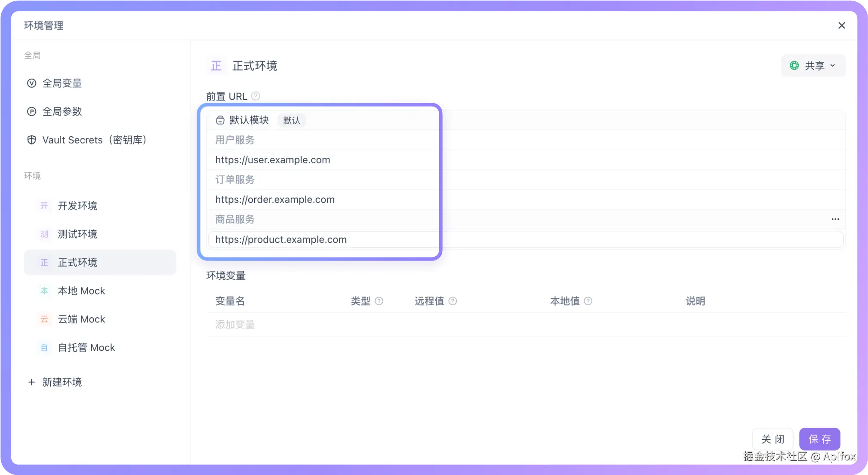Screen dimensions: 868x475
Task: Expand the 共享 sharing dropdown
Action: coord(813,66)
